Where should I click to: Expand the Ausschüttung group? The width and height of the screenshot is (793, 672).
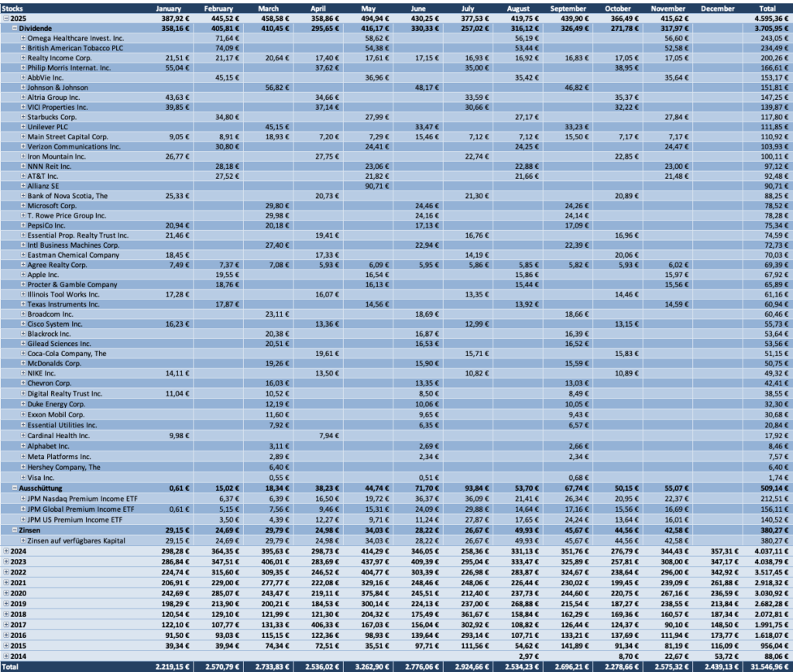pyautogui.click(x=13, y=487)
